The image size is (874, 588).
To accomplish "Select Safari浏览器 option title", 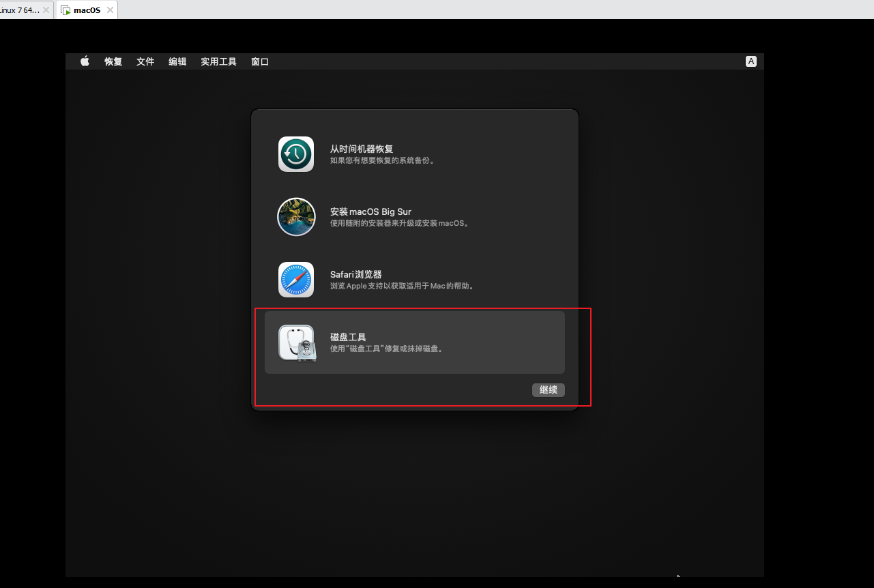I will 356,274.
